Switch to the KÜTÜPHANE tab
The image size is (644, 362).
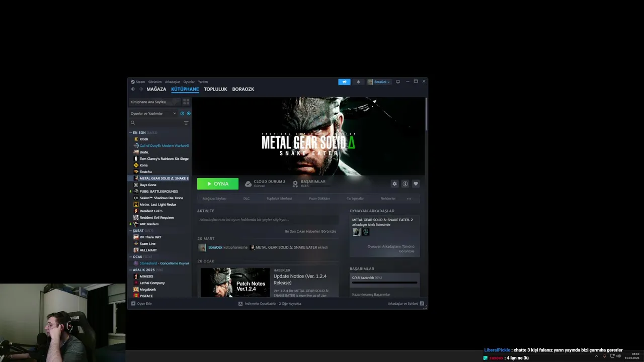click(x=185, y=89)
